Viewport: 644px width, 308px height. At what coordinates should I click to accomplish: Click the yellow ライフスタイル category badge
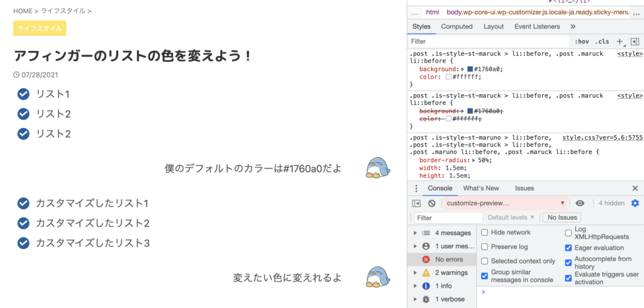(x=40, y=28)
